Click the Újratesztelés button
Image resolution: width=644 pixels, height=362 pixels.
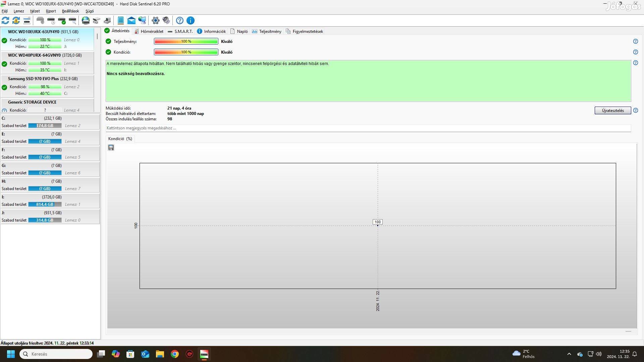click(613, 111)
